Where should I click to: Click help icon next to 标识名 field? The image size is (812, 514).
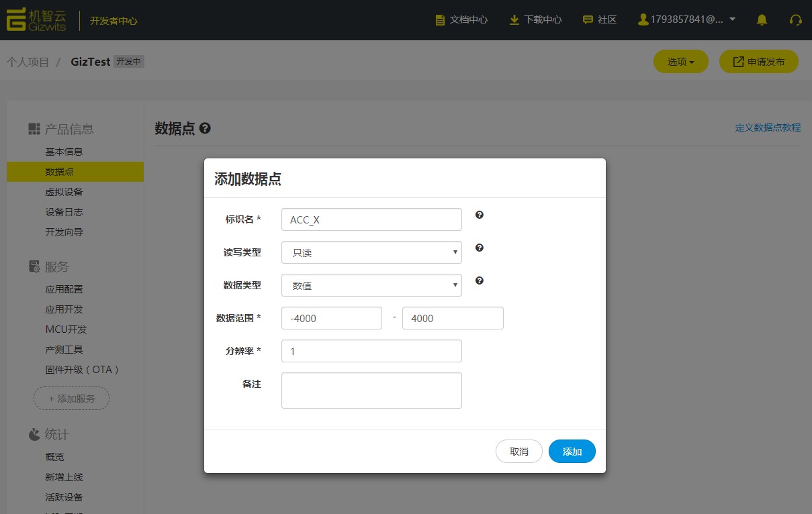[480, 215]
